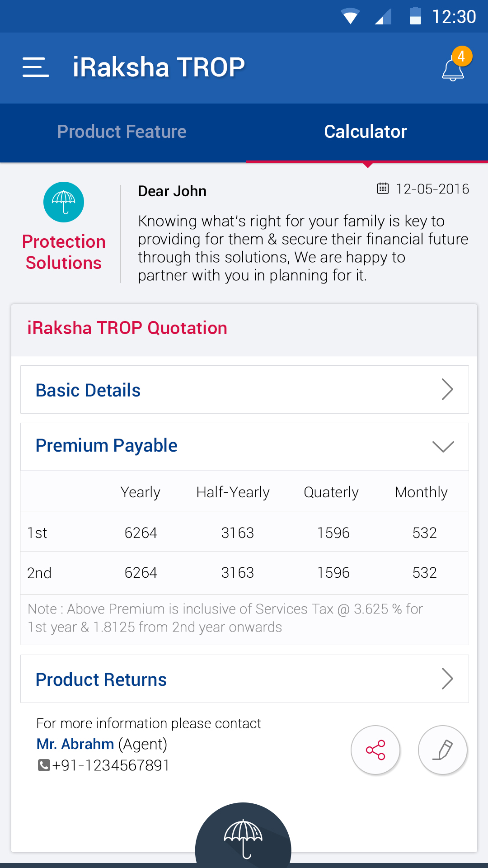Select the Calculator tab
This screenshot has width=488, height=868.
pyautogui.click(x=366, y=132)
